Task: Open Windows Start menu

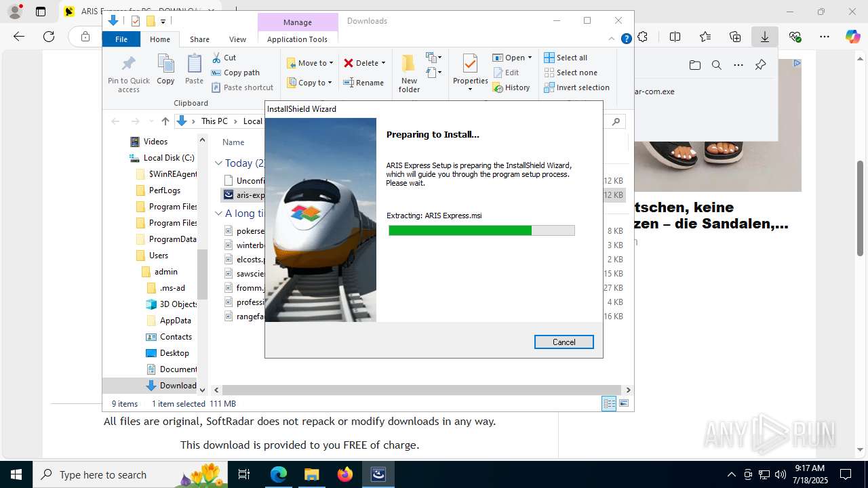Action: (16, 474)
